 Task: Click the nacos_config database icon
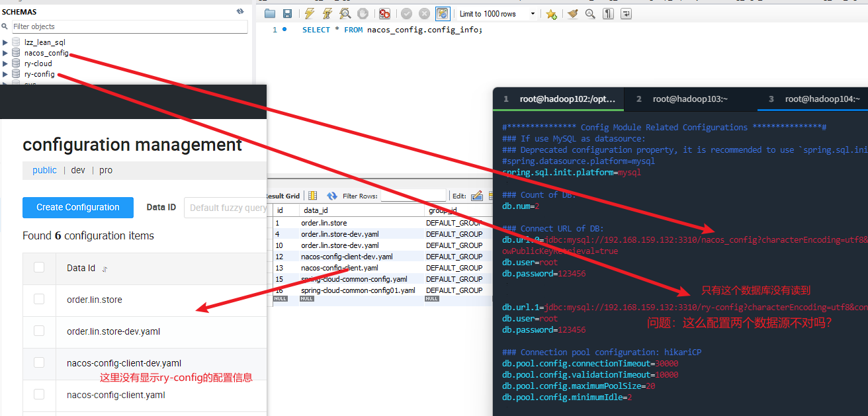(16, 53)
